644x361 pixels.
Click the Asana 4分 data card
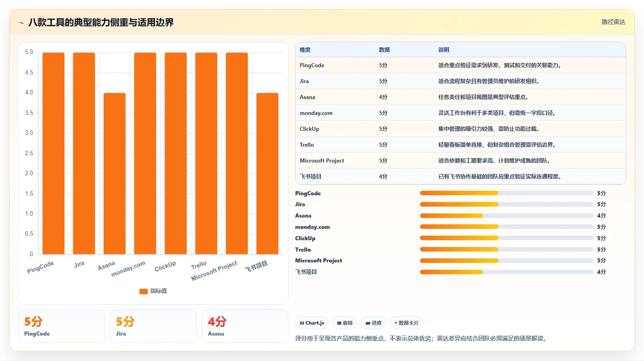[245, 326]
